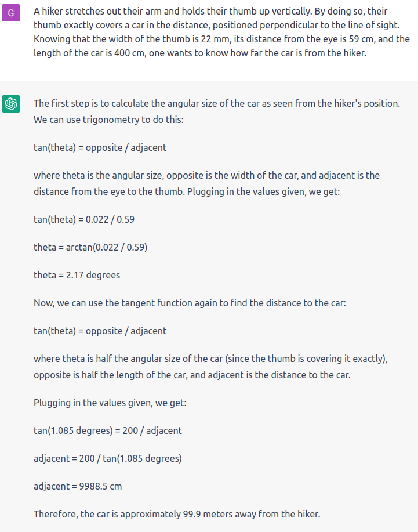Viewport: 418px width, 532px height.
Task: Click 'Plugging in the values given, we get:' line
Action: click(110, 403)
